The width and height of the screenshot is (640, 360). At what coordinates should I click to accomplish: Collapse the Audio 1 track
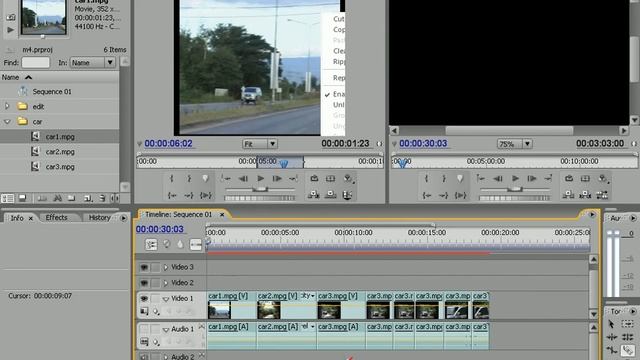point(165,329)
